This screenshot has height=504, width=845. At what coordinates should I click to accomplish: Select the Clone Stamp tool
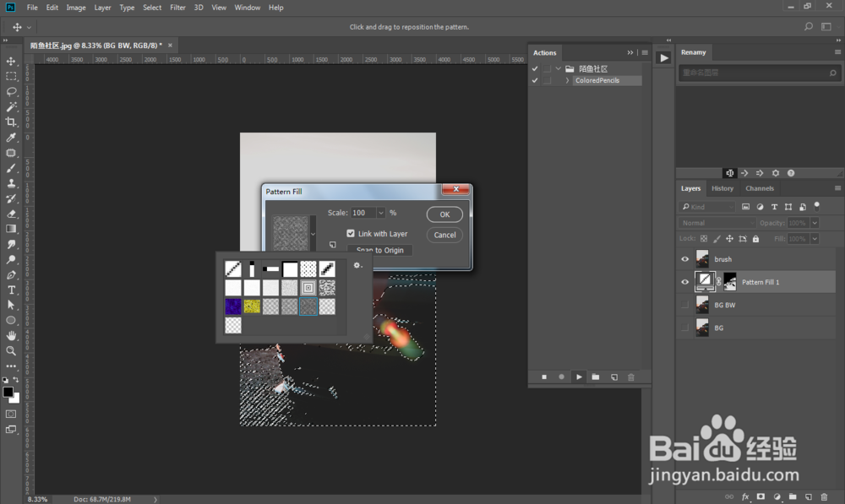click(x=11, y=183)
